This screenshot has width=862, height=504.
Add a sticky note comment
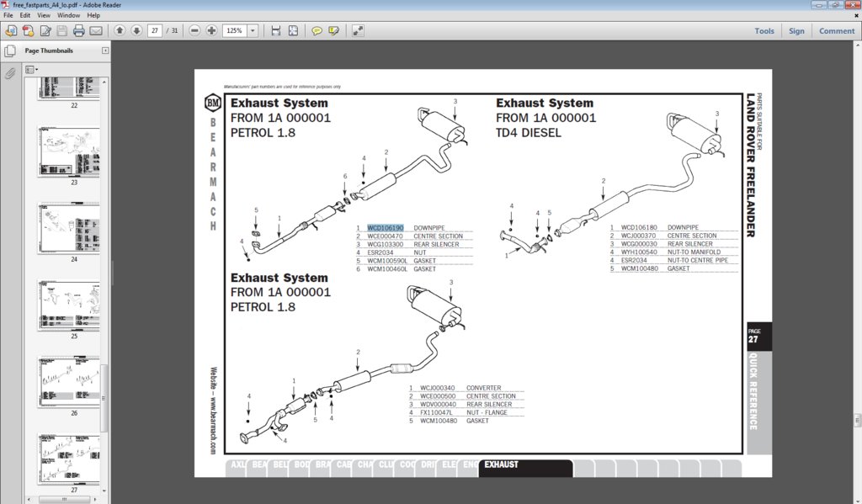click(x=317, y=31)
